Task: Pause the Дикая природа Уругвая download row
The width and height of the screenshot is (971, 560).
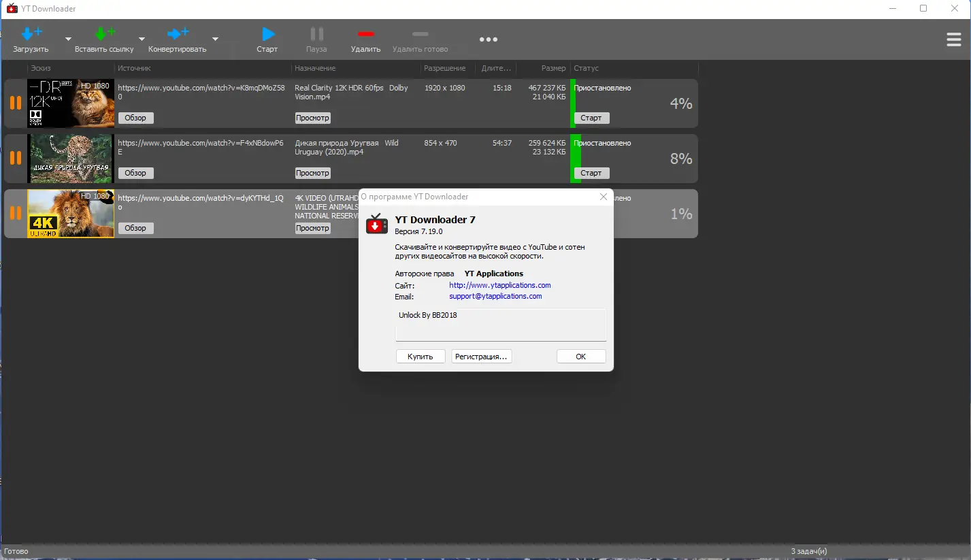Action: tap(15, 158)
